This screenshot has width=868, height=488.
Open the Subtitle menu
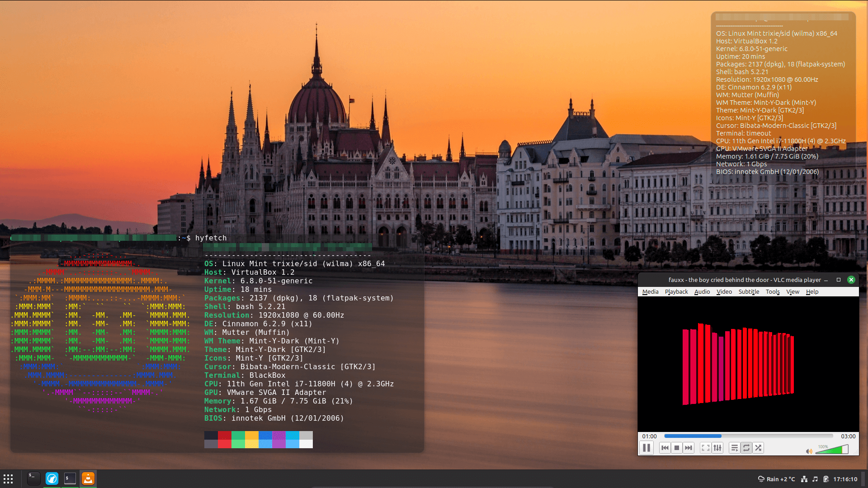pyautogui.click(x=749, y=292)
